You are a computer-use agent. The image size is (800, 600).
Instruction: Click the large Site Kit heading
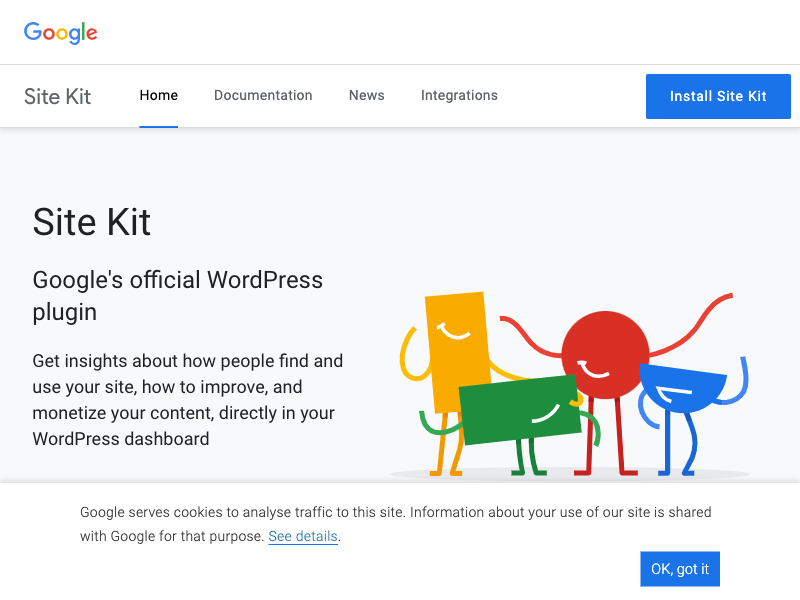91,222
